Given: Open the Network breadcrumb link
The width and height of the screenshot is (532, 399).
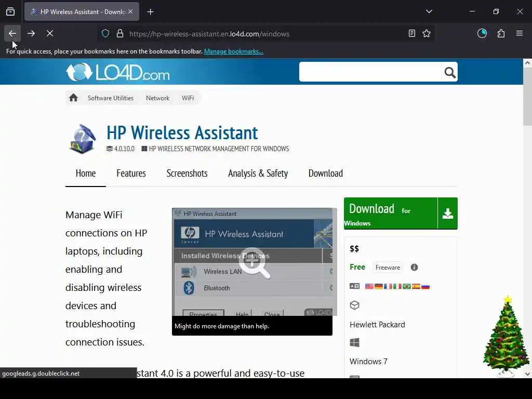Looking at the screenshot, I should (x=157, y=98).
